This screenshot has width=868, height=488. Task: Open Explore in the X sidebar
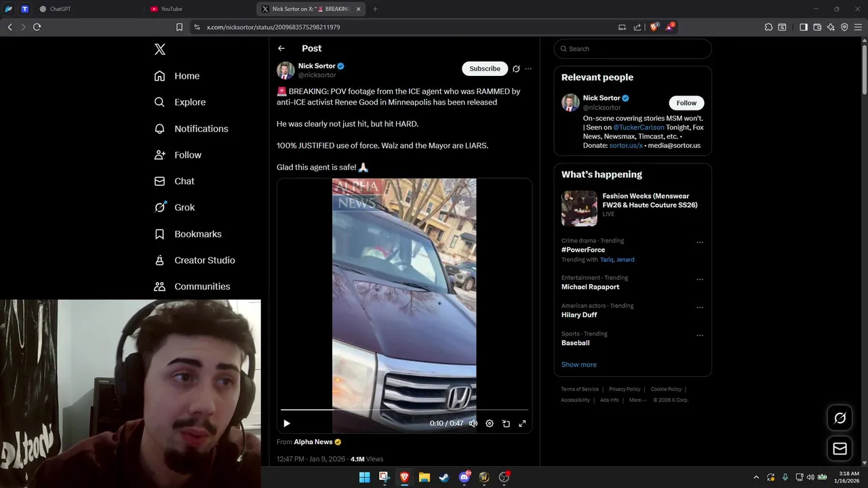[180, 102]
